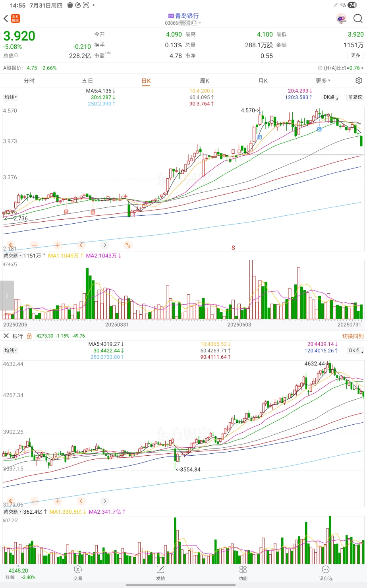Tap the battery indicator showing 74
The image size is (367, 588).
pyautogui.click(x=352, y=5)
